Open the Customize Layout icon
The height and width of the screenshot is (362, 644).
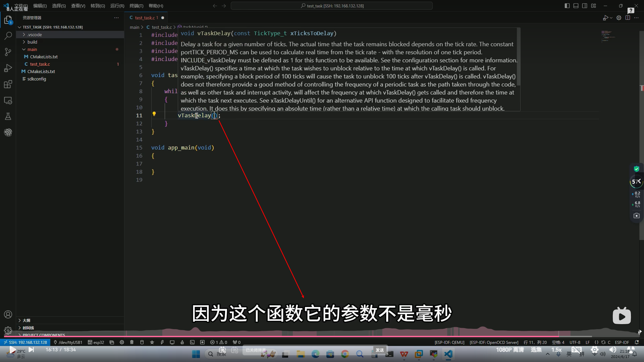[594, 6]
